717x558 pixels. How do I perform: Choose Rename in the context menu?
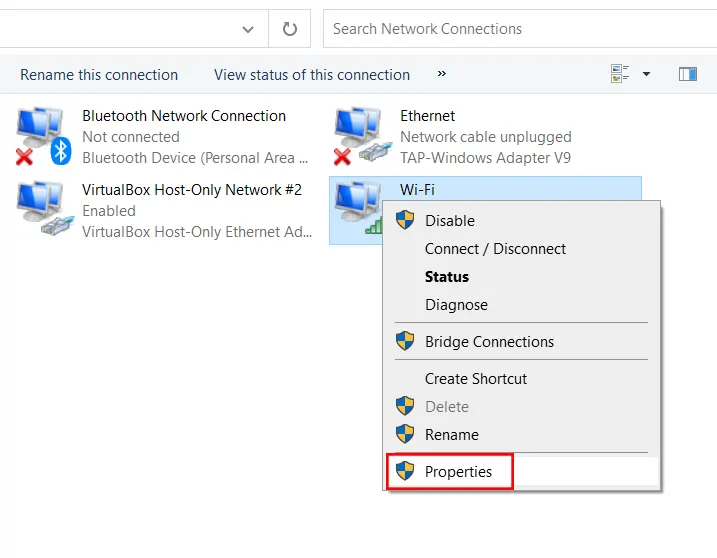(x=521, y=435)
